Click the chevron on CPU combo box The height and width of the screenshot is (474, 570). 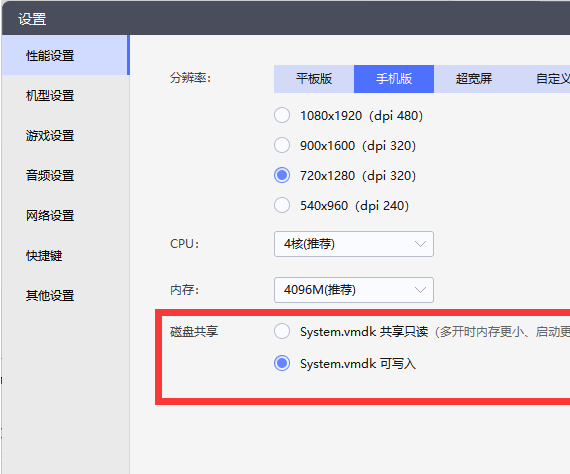click(420, 244)
